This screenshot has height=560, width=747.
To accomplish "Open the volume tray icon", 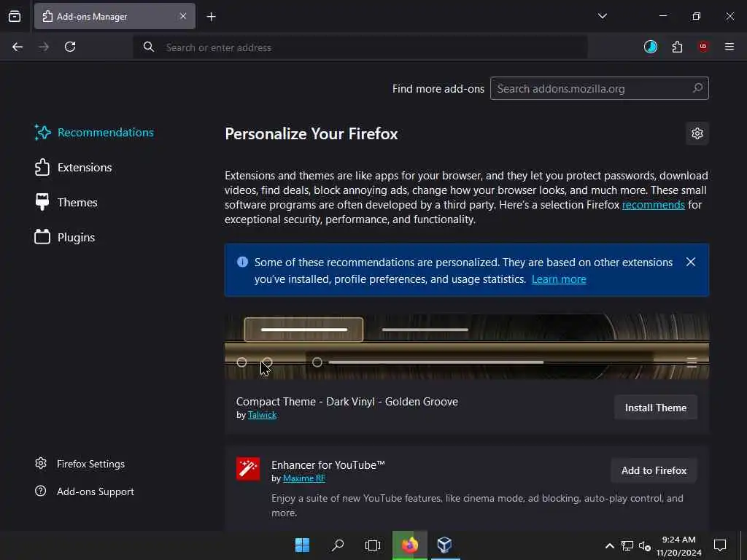I will click(x=645, y=545).
